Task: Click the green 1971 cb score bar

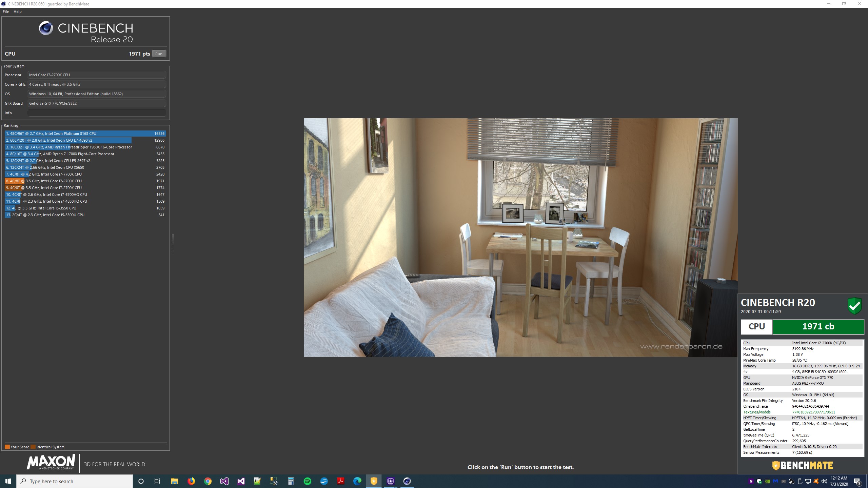Action: click(818, 327)
